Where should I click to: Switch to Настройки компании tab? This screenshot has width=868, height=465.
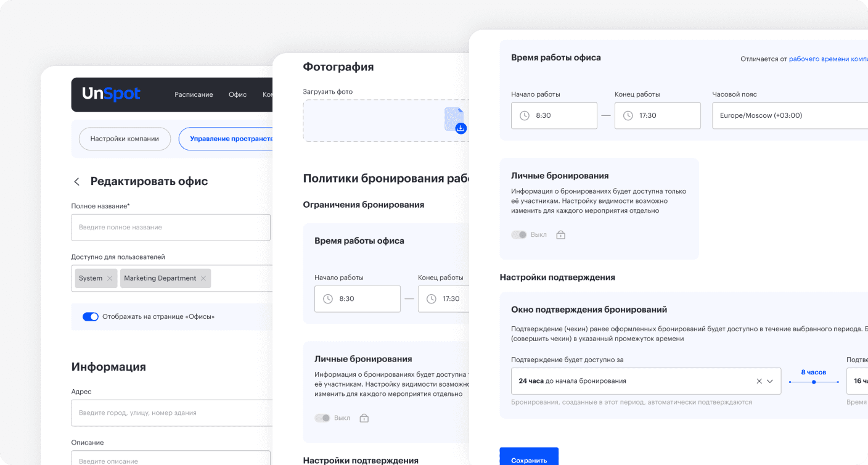point(125,139)
